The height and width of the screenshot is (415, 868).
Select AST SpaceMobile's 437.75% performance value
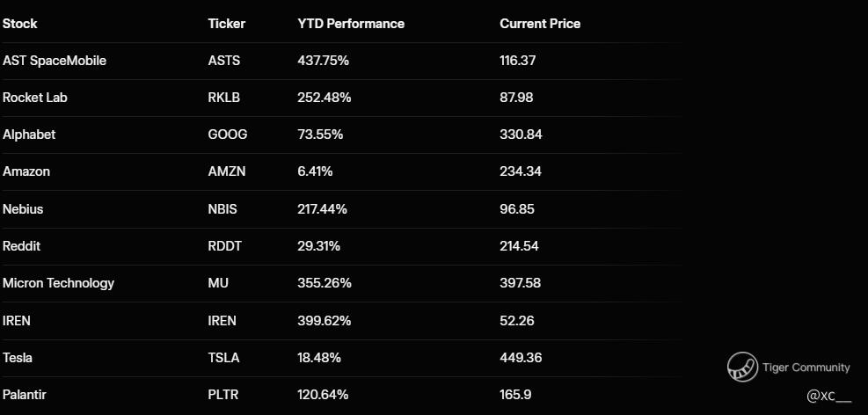(x=325, y=61)
